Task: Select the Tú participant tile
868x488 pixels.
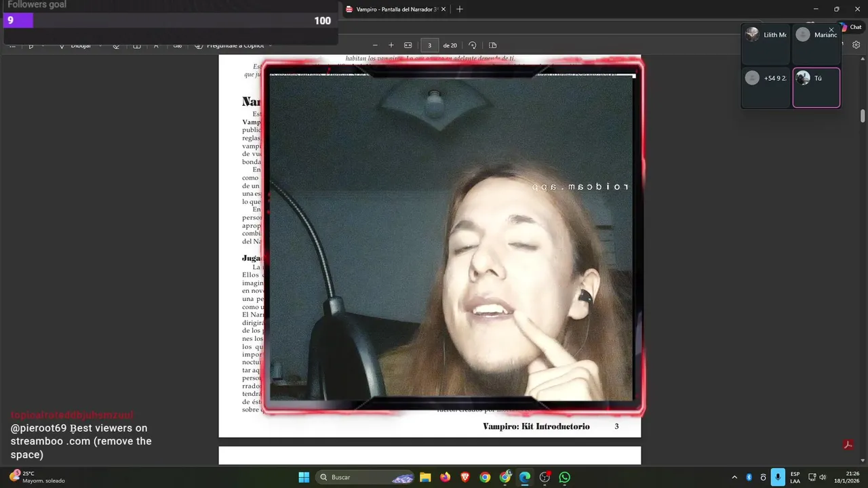Action: click(816, 87)
